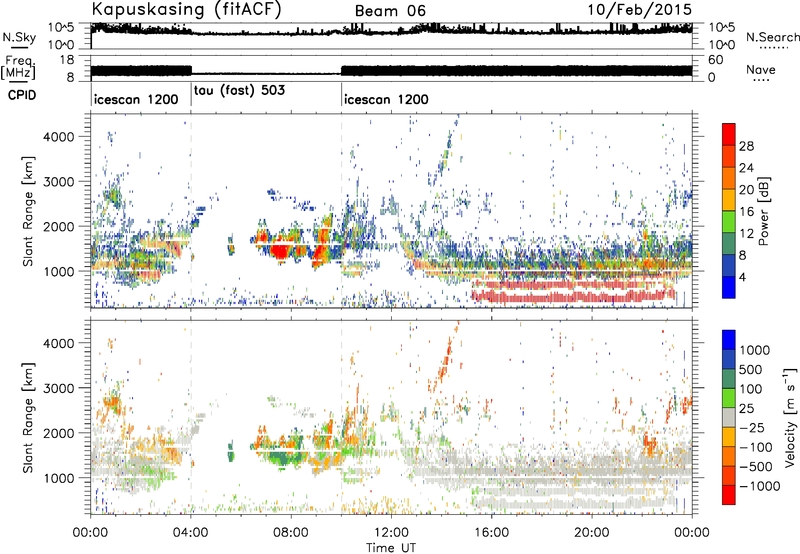
Task: Click the strong red power echo near 07:30 UT
Action: coord(280,250)
